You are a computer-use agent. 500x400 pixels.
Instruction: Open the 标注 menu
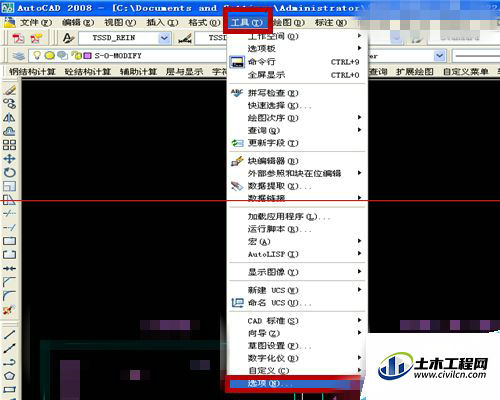(x=331, y=23)
